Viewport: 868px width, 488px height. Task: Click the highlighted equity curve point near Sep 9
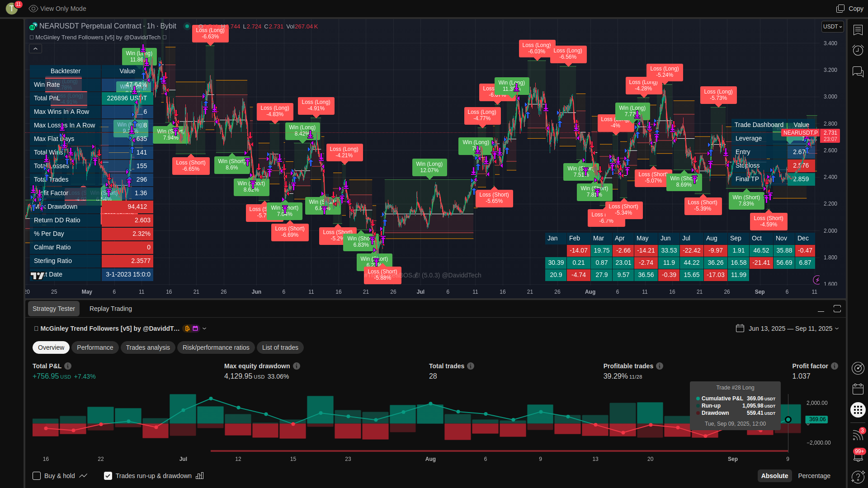pos(788,420)
